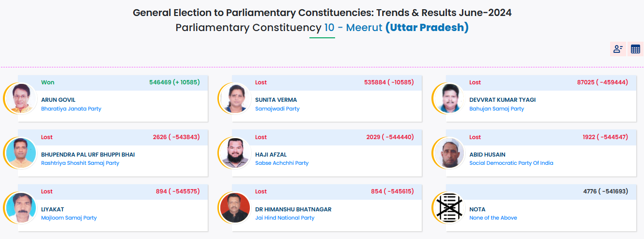
Task: Click the Uttar Pradesh state link
Action: click(x=427, y=28)
